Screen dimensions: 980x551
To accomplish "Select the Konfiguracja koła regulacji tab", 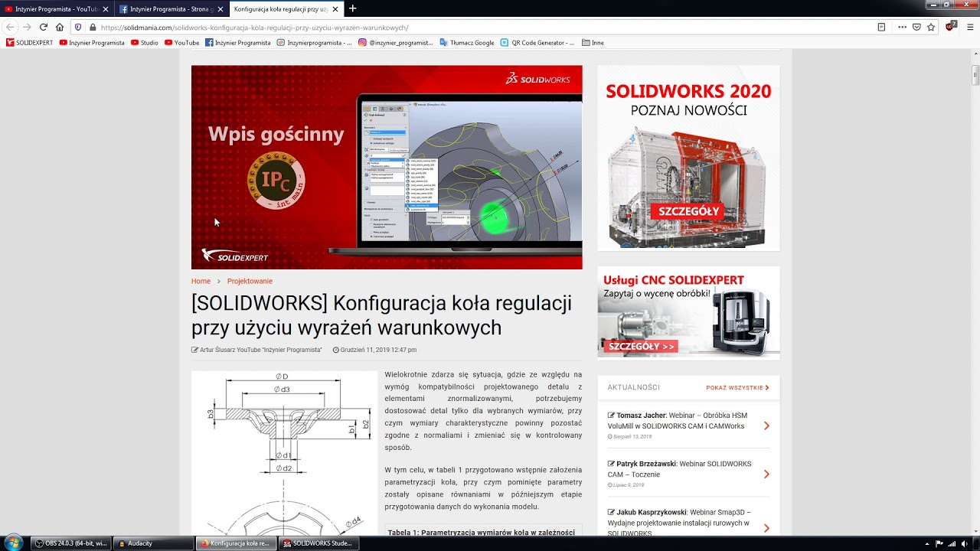I will click(x=285, y=8).
